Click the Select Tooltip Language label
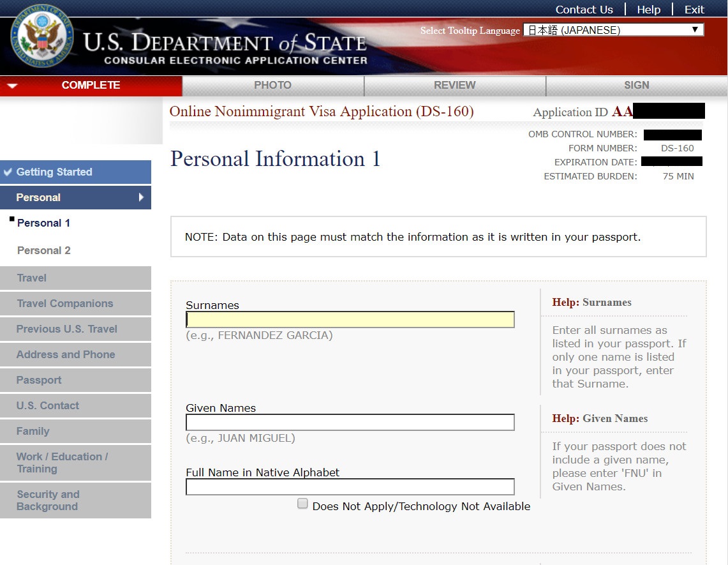Viewport: 728px width, 565px height. pyautogui.click(x=470, y=31)
